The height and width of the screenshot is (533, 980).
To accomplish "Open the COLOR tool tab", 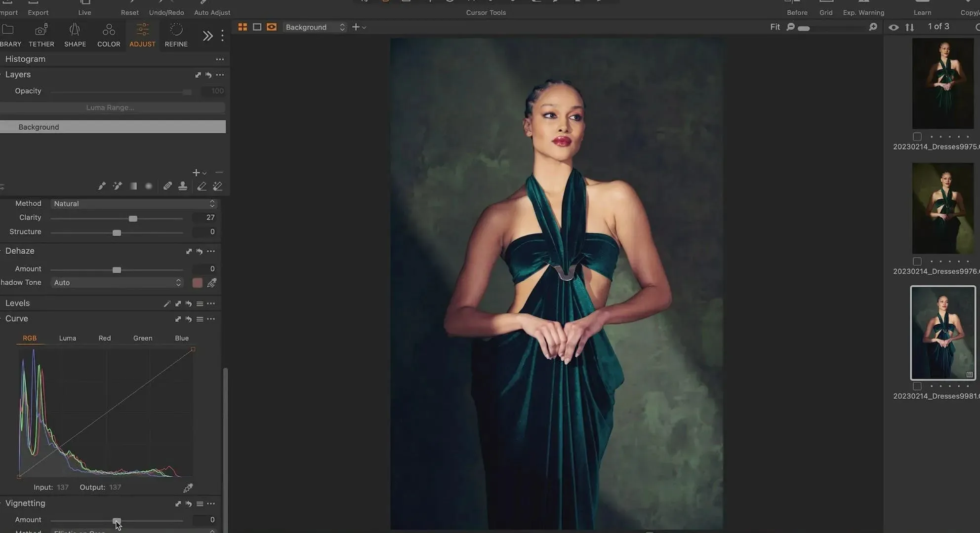I will click(x=109, y=35).
